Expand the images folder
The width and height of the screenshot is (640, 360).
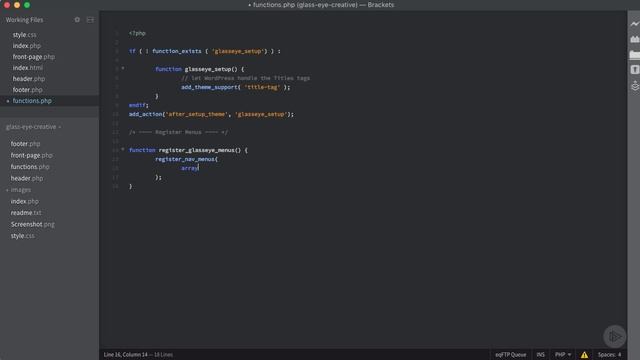pos(20,190)
